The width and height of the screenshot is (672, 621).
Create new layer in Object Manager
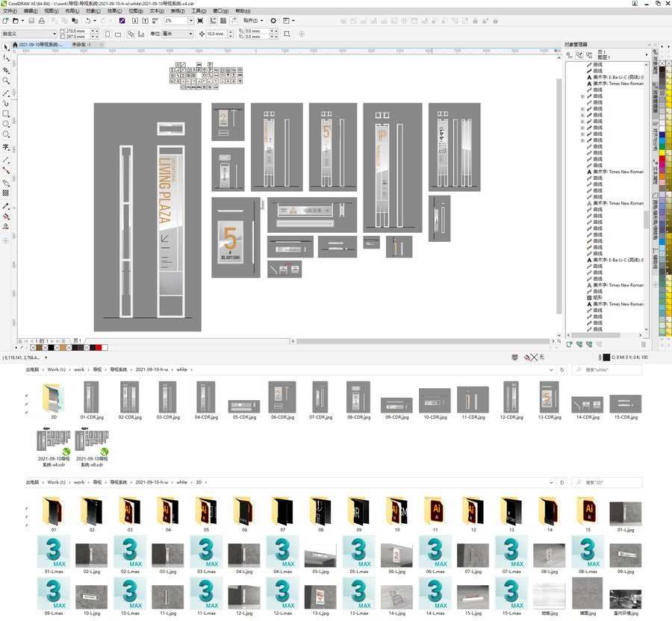click(x=569, y=344)
